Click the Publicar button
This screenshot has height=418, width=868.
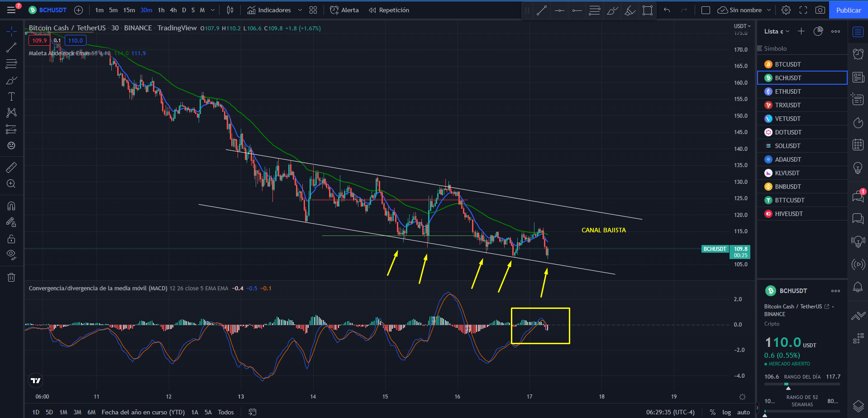[849, 10]
